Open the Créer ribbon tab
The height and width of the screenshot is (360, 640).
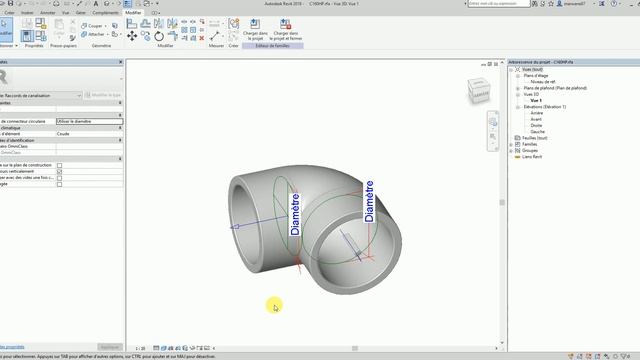pos(9,13)
